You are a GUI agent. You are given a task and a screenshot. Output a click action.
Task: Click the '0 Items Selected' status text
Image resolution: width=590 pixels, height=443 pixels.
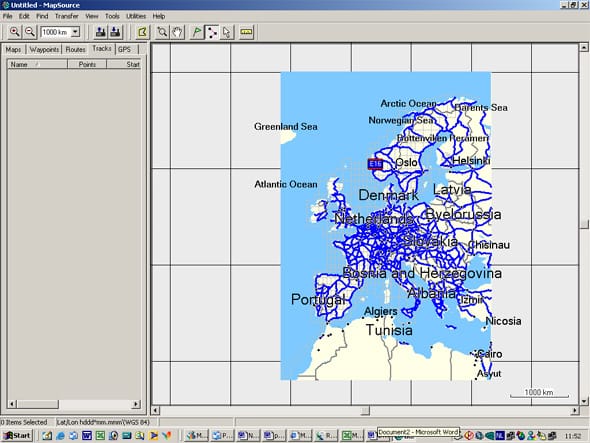click(x=24, y=422)
